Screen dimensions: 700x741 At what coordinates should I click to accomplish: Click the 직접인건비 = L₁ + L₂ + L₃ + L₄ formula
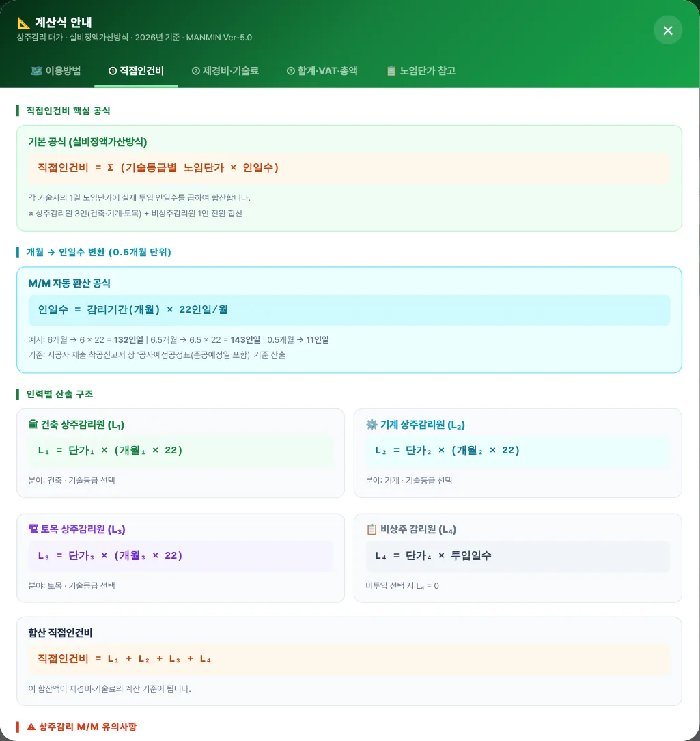point(124,659)
